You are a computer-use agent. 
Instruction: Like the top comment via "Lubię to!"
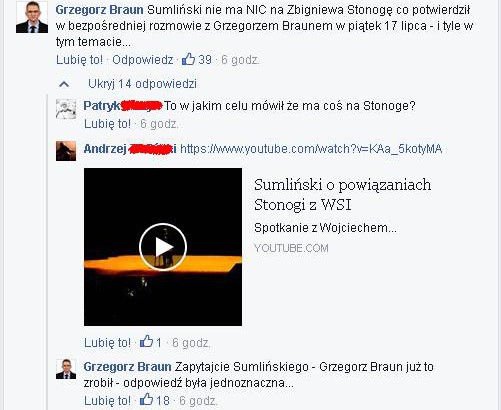tap(79, 60)
